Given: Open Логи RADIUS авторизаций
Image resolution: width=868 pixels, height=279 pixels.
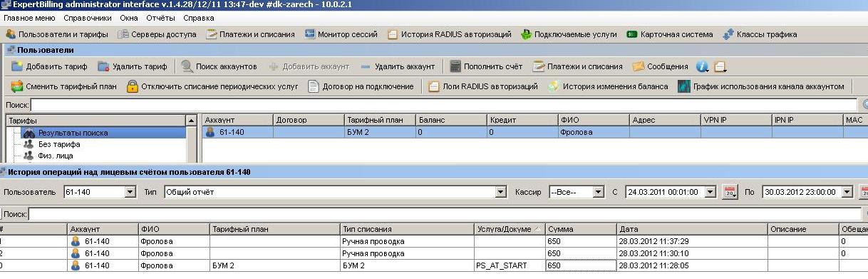Looking at the screenshot, I should (x=483, y=86).
